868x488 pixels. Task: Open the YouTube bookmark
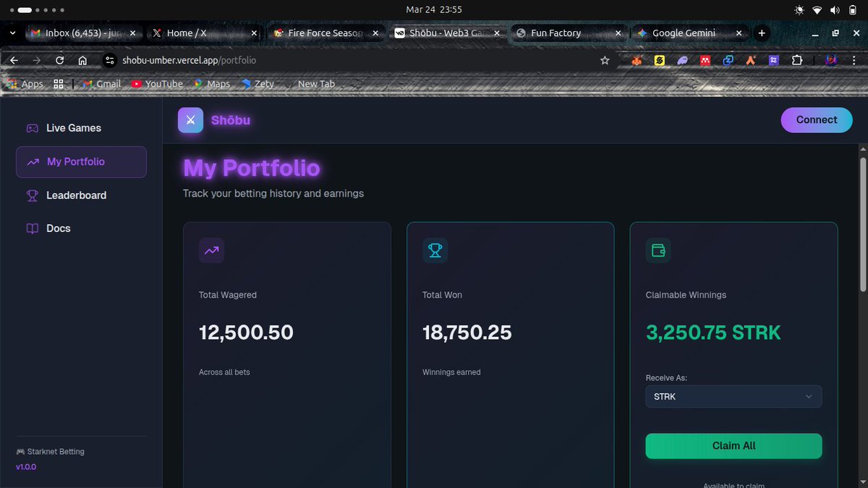coord(157,84)
